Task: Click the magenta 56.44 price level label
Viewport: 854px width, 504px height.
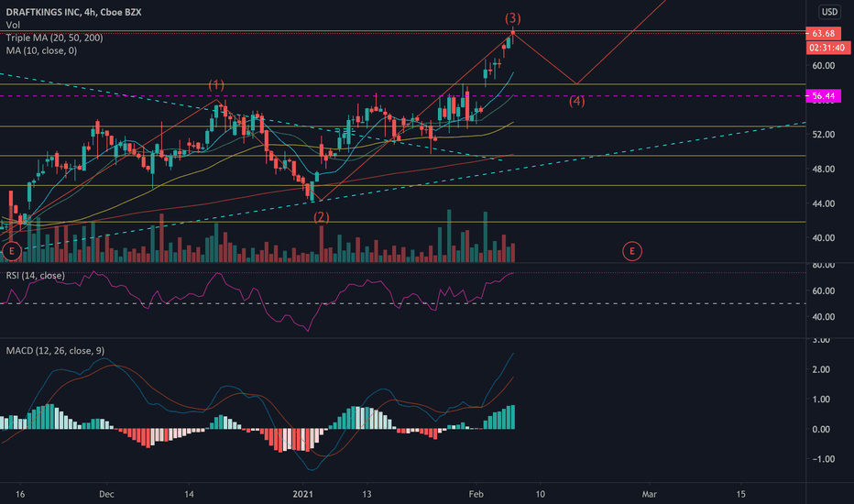Action: point(823,96)
